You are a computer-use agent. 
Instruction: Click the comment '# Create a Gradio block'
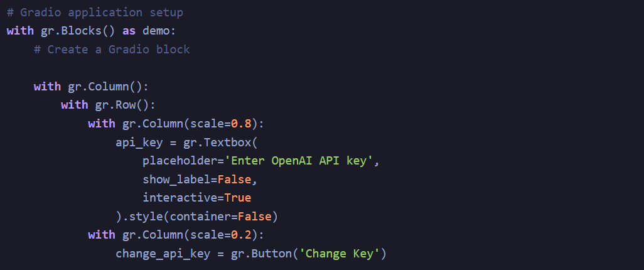[112, 50]
